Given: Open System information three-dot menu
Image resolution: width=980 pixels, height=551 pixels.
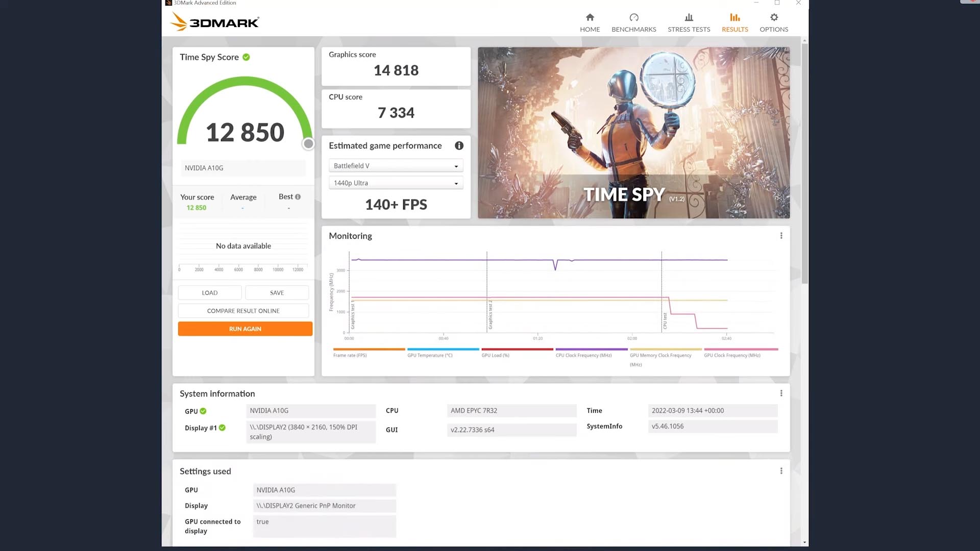Looking at the screenshot, I should 781,393.
